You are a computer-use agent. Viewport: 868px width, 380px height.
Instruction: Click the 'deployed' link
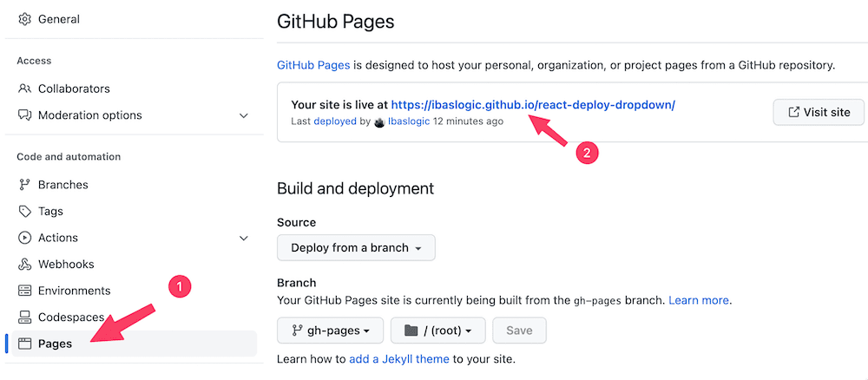pyautogui.click(x=335, y=121)
